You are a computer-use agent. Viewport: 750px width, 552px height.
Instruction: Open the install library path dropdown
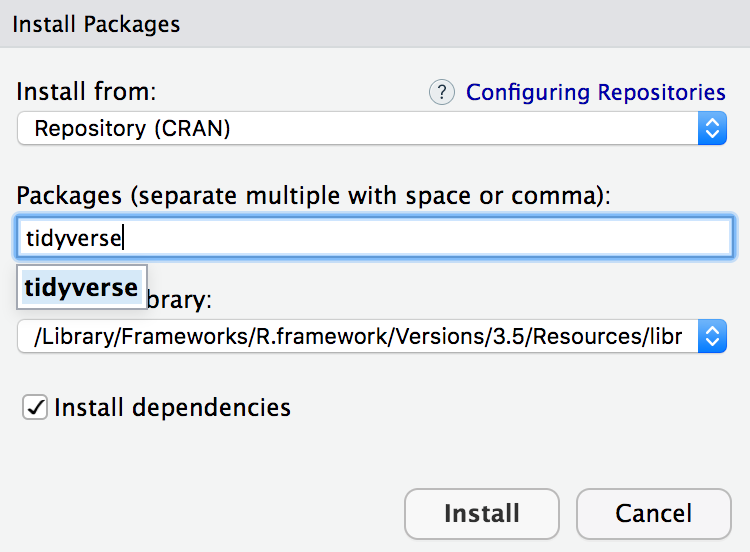tap(372, 336)
